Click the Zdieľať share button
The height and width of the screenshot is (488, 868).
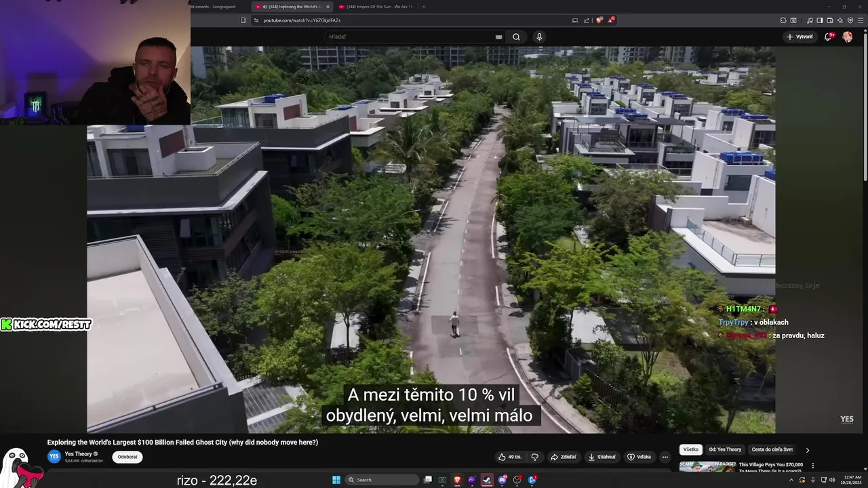tap(563, 457)
